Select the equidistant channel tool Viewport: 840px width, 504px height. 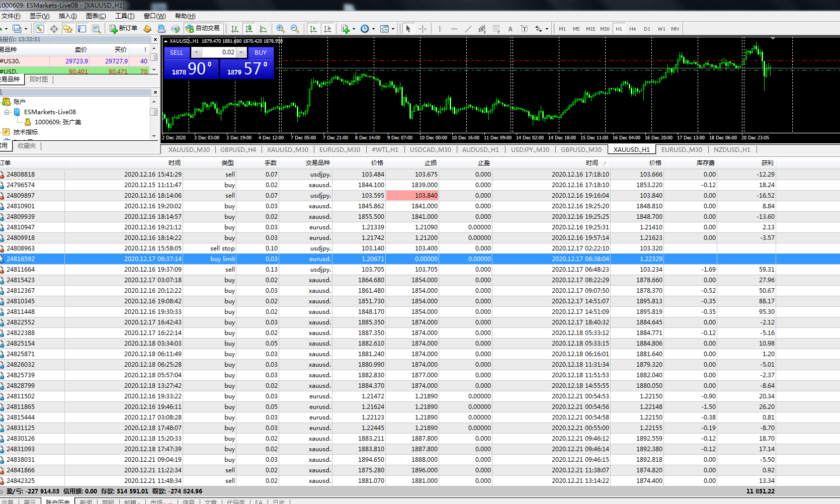click(482, 29)
